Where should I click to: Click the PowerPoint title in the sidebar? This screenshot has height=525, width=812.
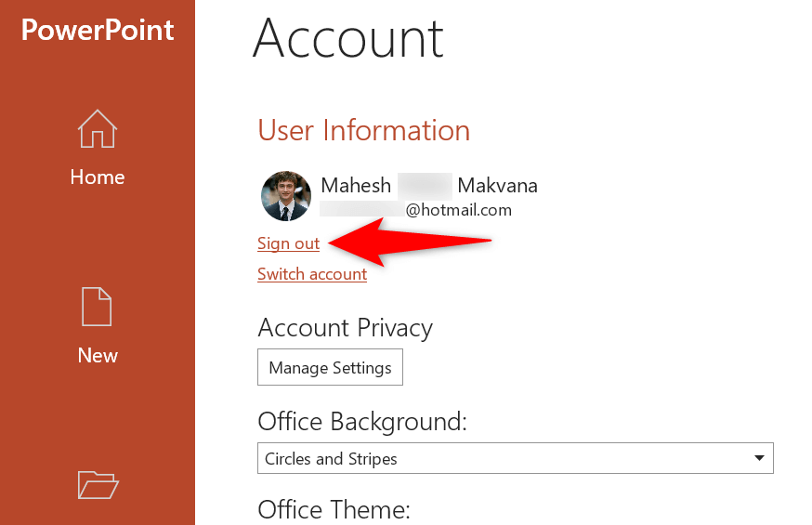coord(98,30)
